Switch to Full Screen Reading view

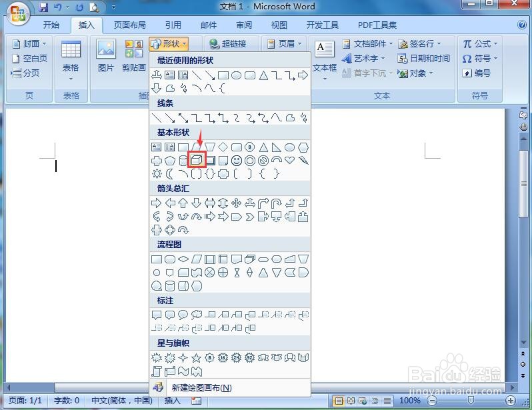tap(351, 401)
